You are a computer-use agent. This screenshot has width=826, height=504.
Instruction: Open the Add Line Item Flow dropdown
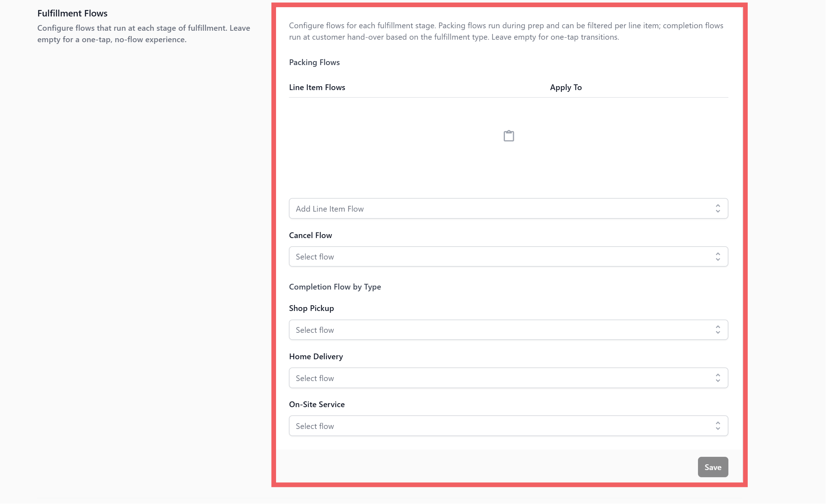click(x=508, y=208)
